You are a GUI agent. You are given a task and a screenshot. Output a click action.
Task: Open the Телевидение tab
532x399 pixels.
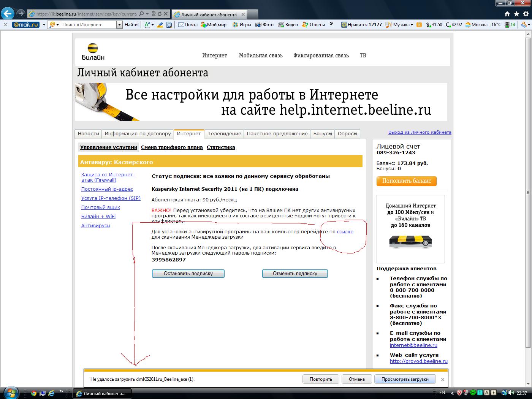click(224, 134)
